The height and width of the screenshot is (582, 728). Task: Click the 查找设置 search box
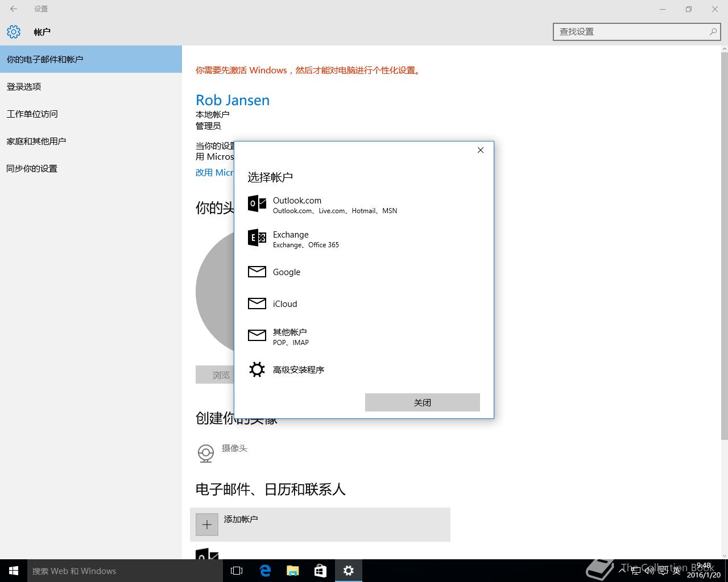tap(636, 32)
